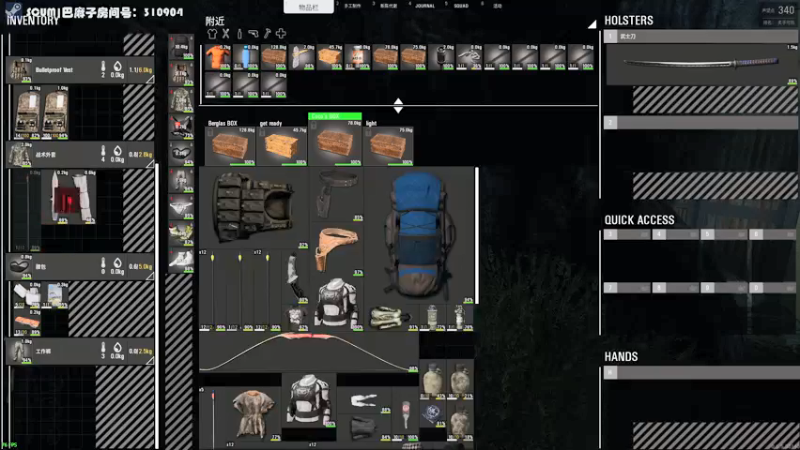The height and width of the screenshot is (450, 800).
Task: Toggle the lock icon on Berglas BOX
Action: 210,133
